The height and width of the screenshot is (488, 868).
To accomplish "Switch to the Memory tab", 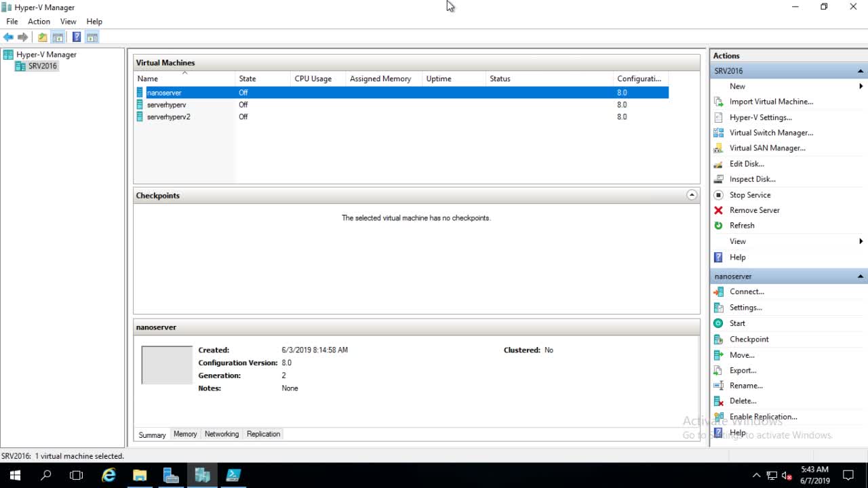I will [185, 434].
